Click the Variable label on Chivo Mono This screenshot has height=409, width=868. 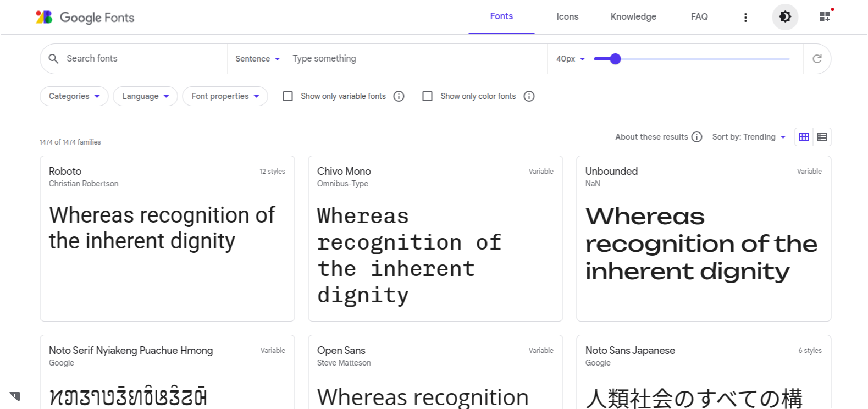pos(541,172)
